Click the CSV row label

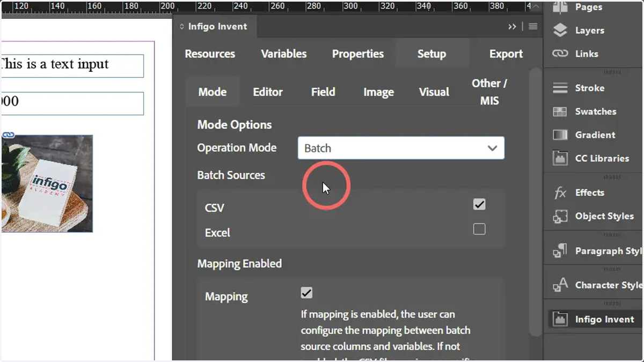tap(215, 208)
